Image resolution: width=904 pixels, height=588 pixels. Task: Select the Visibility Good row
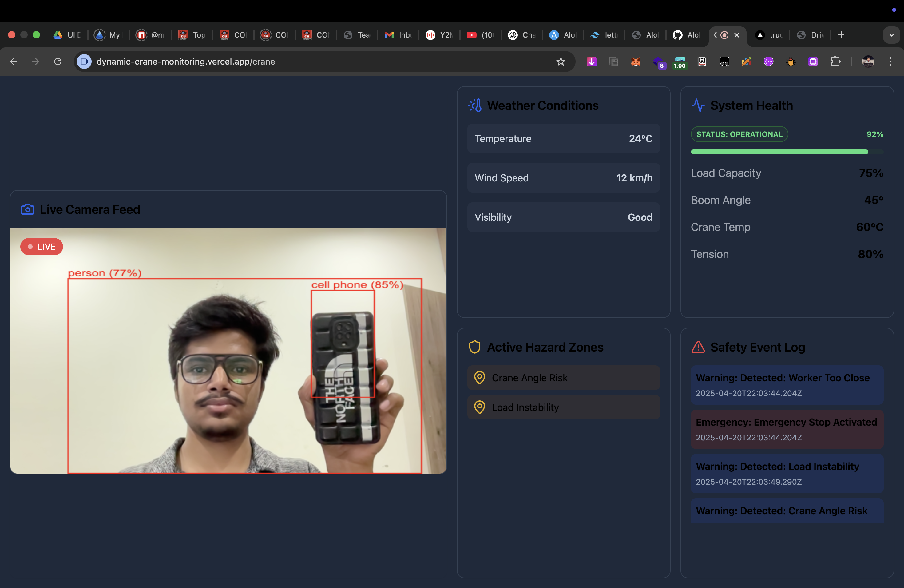coord(563,217)
